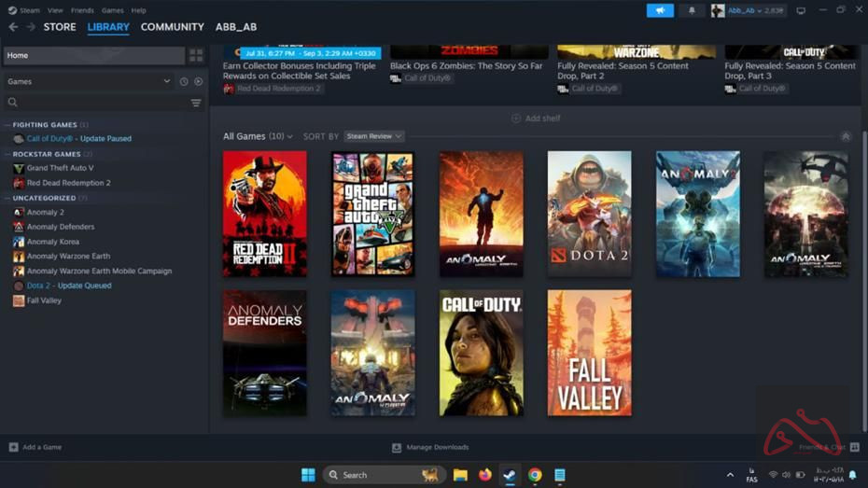This screenshot has width=868, height=488.
Task: Open the Dota 2 game cover
Action: point(589,214)
